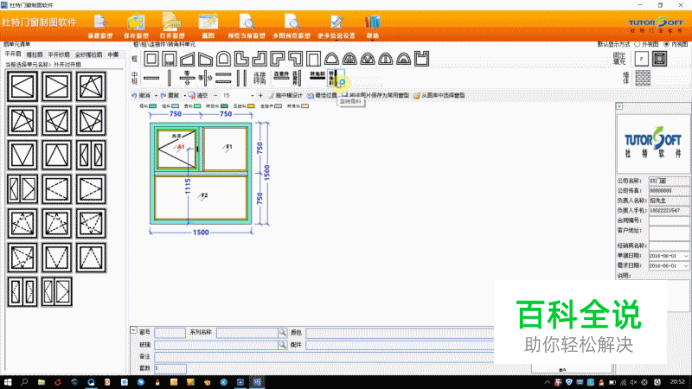Click the dark green color legend swatch
Screen dimensions: 692x389
(224, 106)
